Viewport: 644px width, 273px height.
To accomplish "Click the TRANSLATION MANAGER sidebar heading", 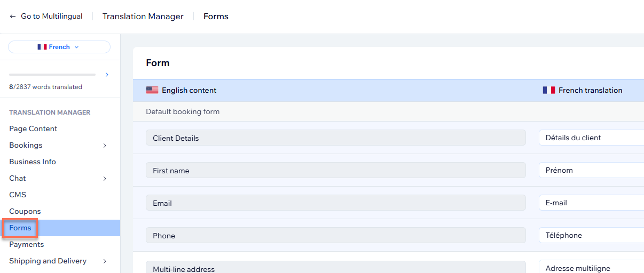I will click(x=50, y=112).
